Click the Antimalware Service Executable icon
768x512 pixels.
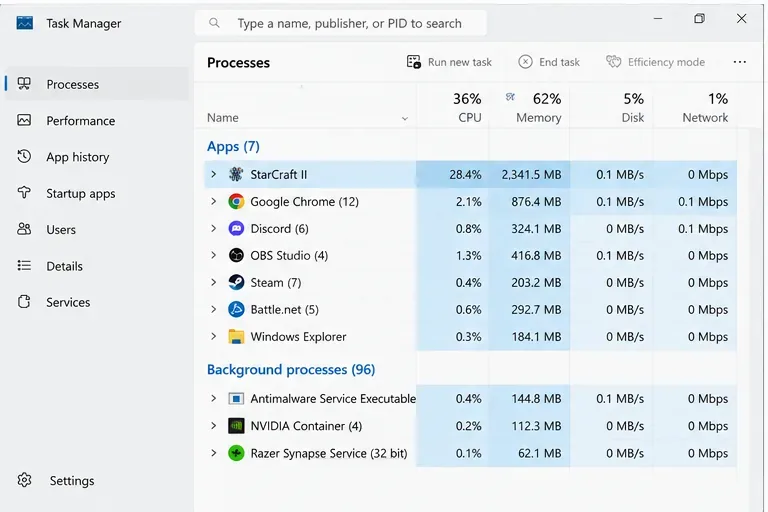(236, 398)
